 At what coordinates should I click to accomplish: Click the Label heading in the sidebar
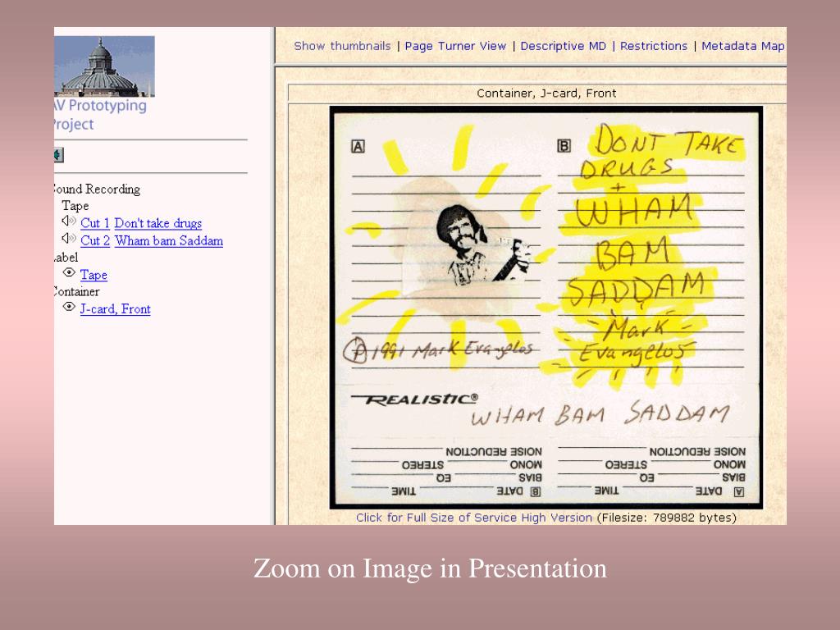coord(66,258)
